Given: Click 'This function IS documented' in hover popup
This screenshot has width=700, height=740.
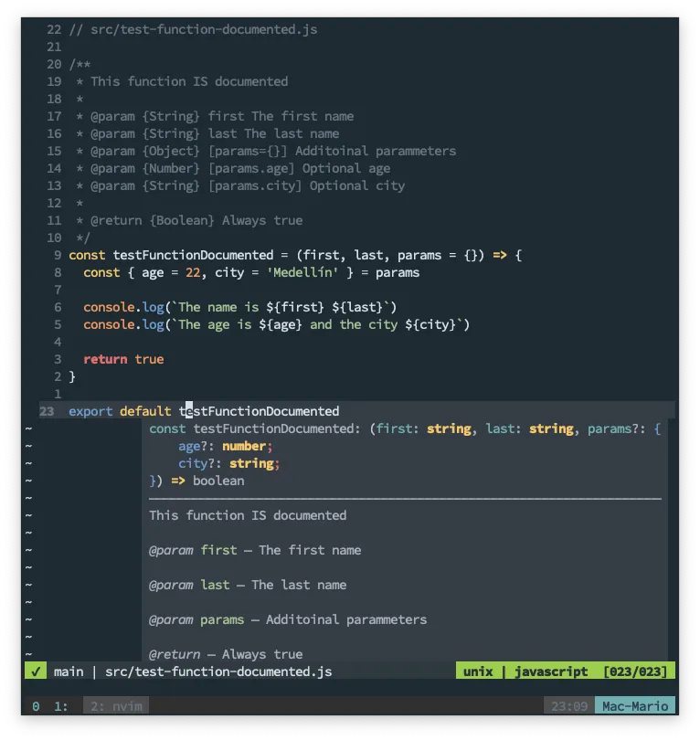Looking at the screenshot, I should click(x=248, y=515).
